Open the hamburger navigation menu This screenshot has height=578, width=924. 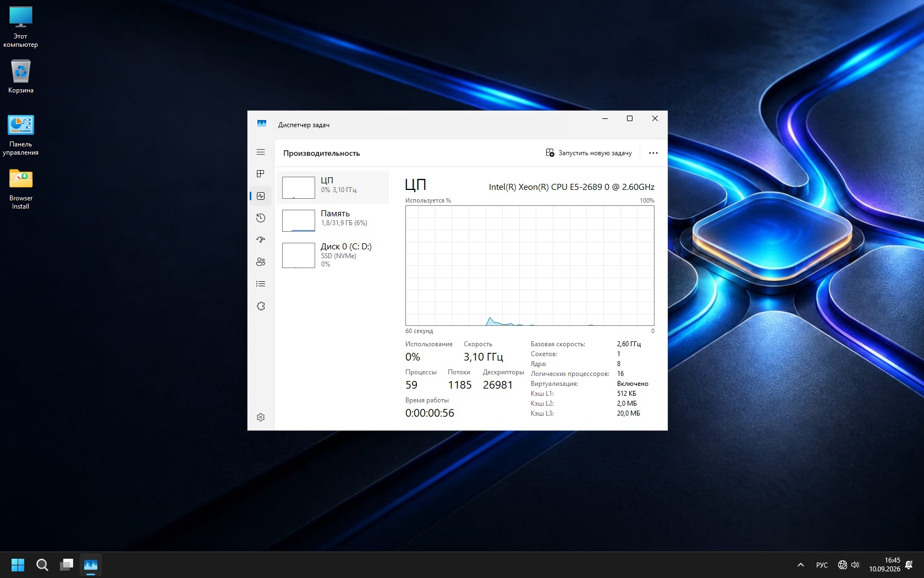tap(261, 152)
